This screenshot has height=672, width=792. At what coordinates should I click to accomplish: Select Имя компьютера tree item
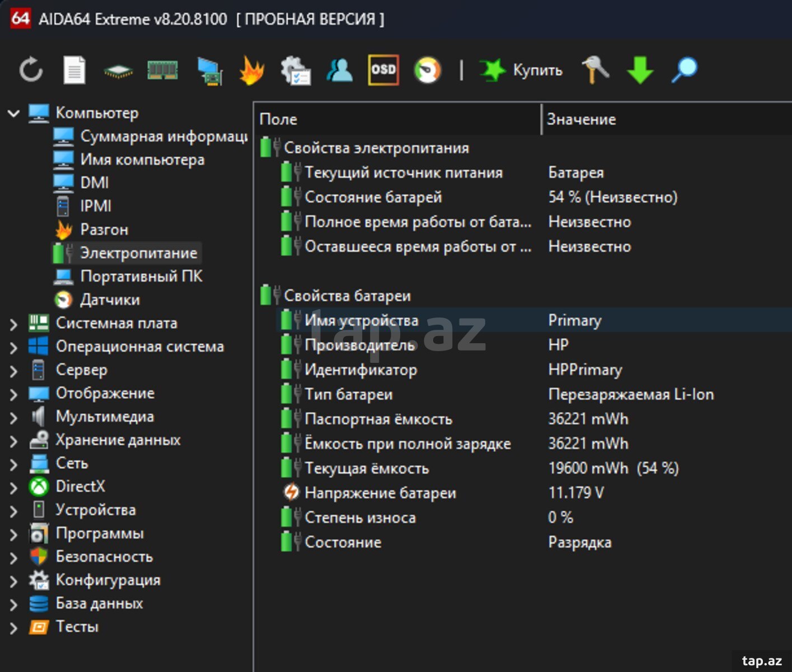[x=129, y=160]
